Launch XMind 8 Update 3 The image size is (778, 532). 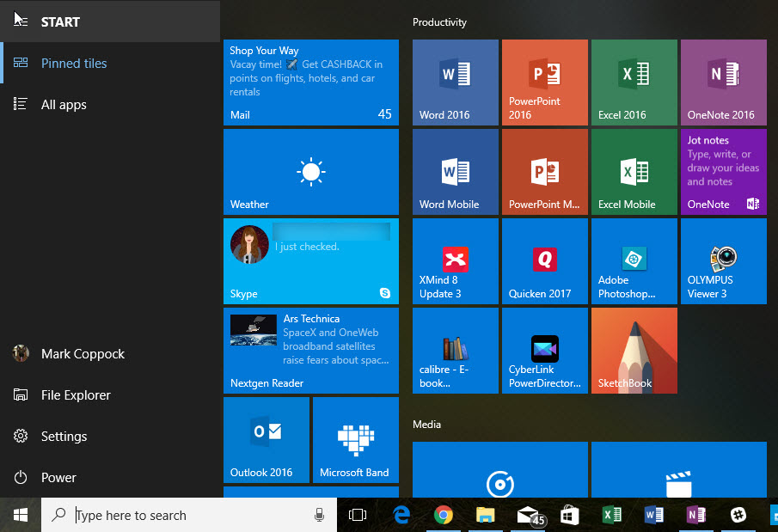tap(455, 261)
